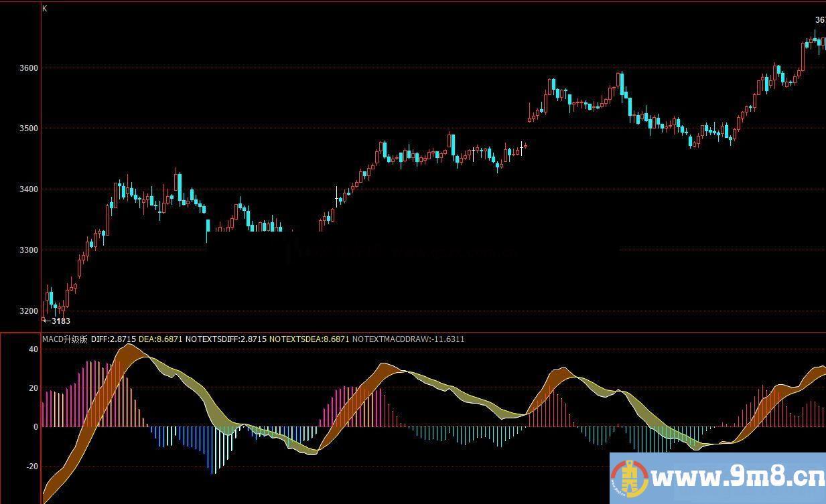The width and height of the screenshot is (826, 504).
Task: Click the 3500 price axis label
Action: coord(29,129)
